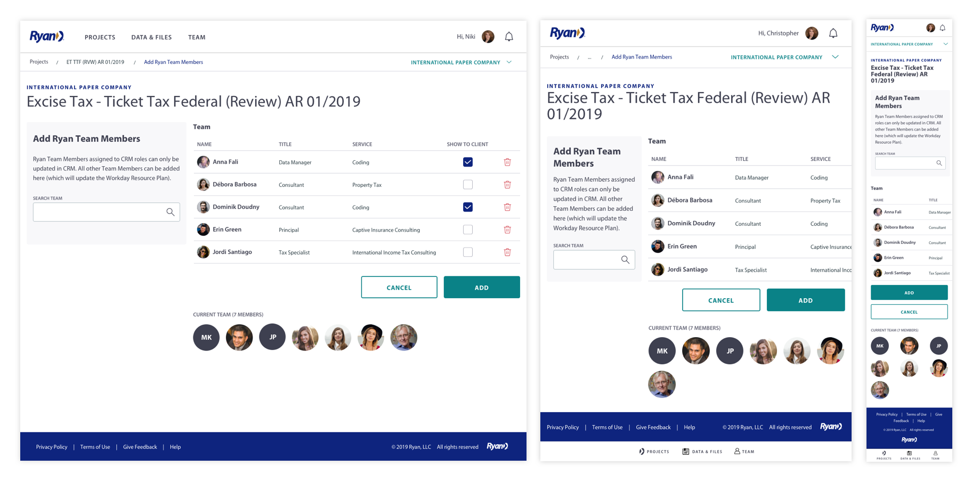Click MK avatar in tablet current team
This screenshot has height=482, width=980.
[662, 351]
